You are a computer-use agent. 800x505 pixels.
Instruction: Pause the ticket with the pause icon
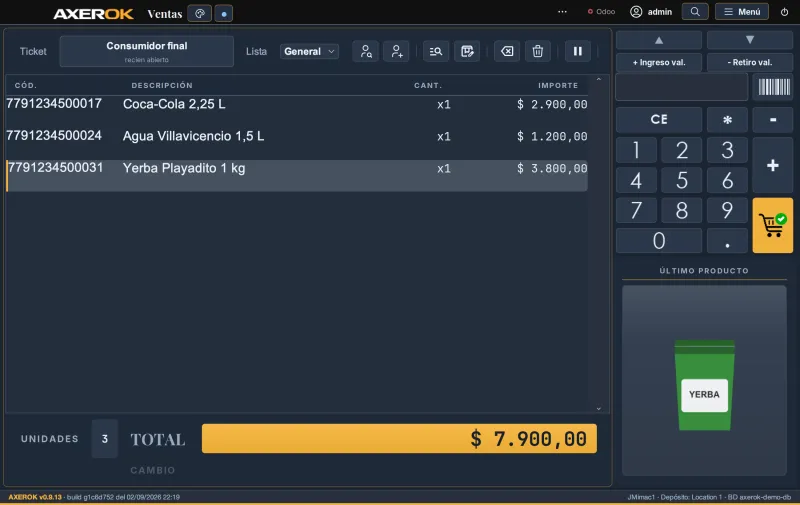578,51
